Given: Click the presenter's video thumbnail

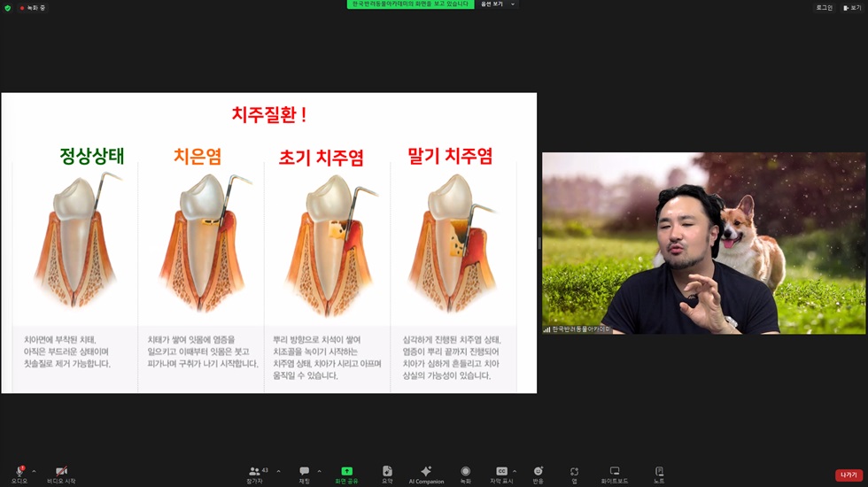Looking at the screenshot, I should tap(703, 243).
